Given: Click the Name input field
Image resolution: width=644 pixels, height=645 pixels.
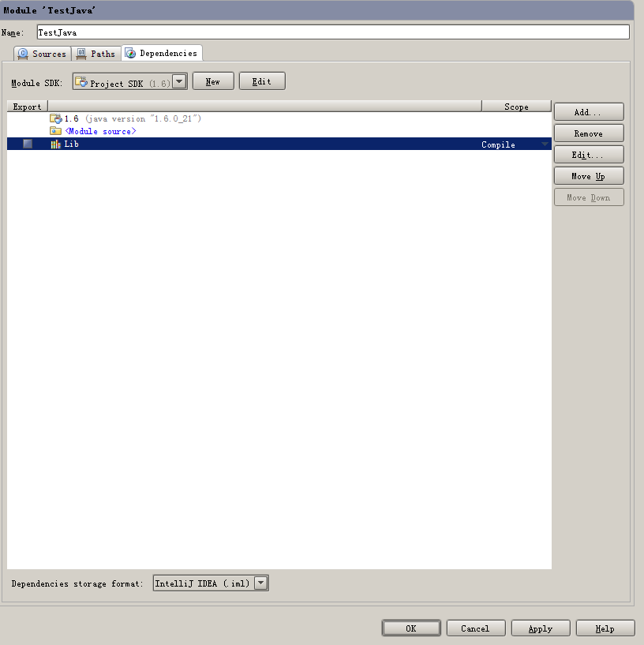Looking at the screenshot, I should point(333,32).
